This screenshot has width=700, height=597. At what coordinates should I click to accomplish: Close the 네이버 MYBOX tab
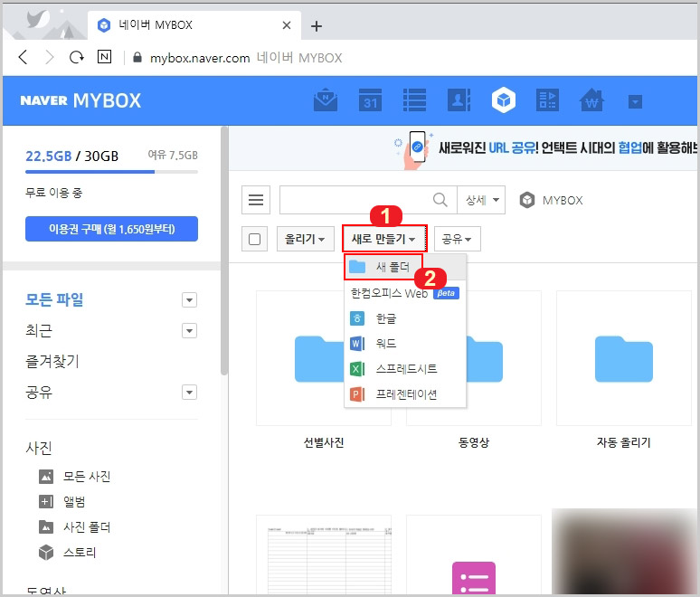[x=287, y=25]
